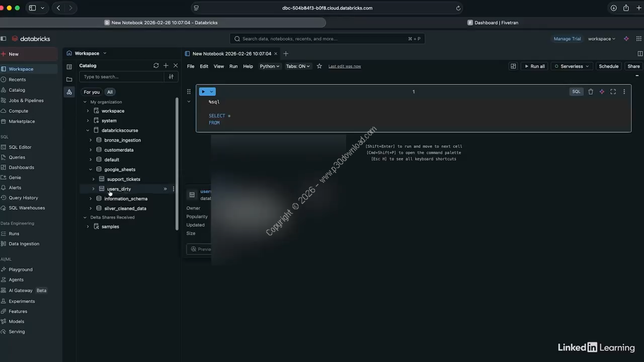Click the Databricks logo
This screenshot has width=644, height=362.
coord(31,39)
